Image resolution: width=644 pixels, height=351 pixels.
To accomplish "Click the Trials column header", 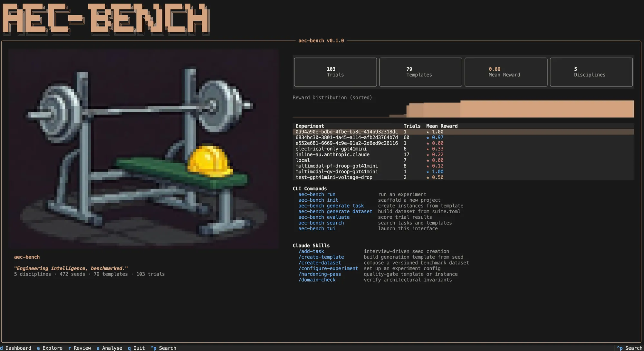I will point(412,126).
